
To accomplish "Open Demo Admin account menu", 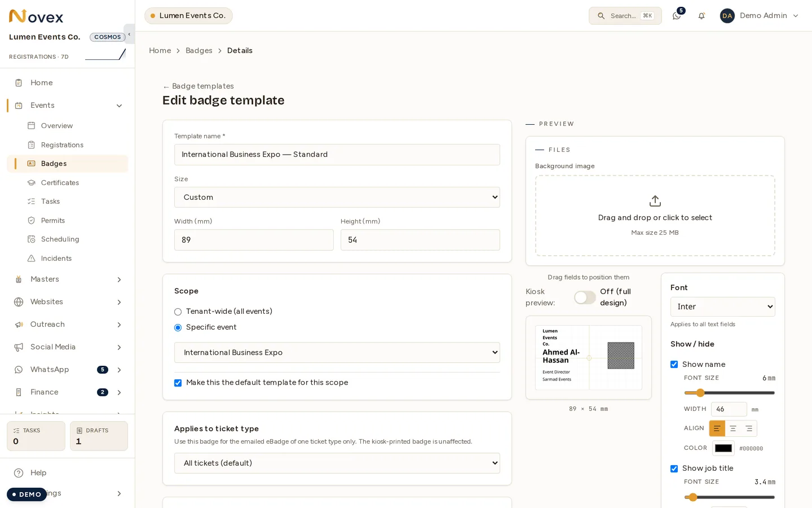I will [759, 16].
